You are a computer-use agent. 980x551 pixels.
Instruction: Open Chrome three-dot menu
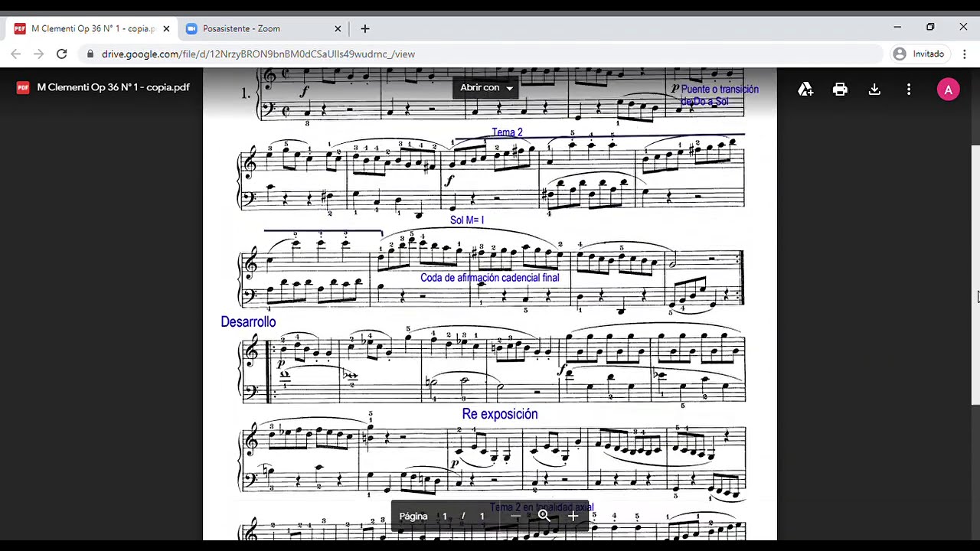(965, 54)
